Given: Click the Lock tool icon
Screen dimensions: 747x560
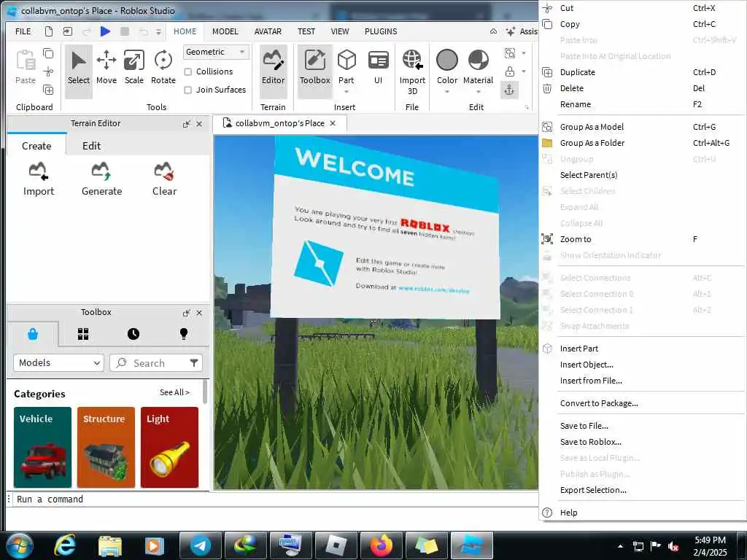Looking at the screenshot, I should pos(510,71).
